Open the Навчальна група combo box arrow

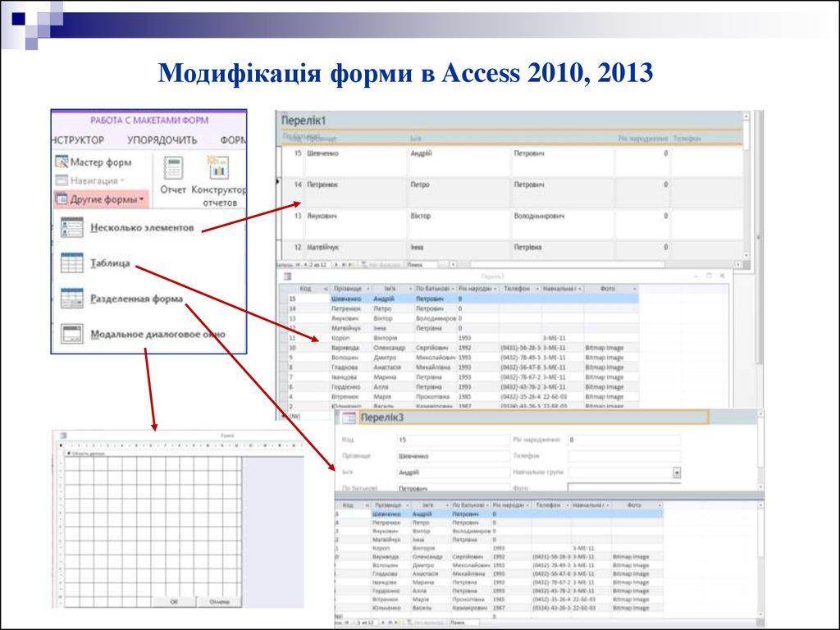pyautogui.click(x=677, y=472)
